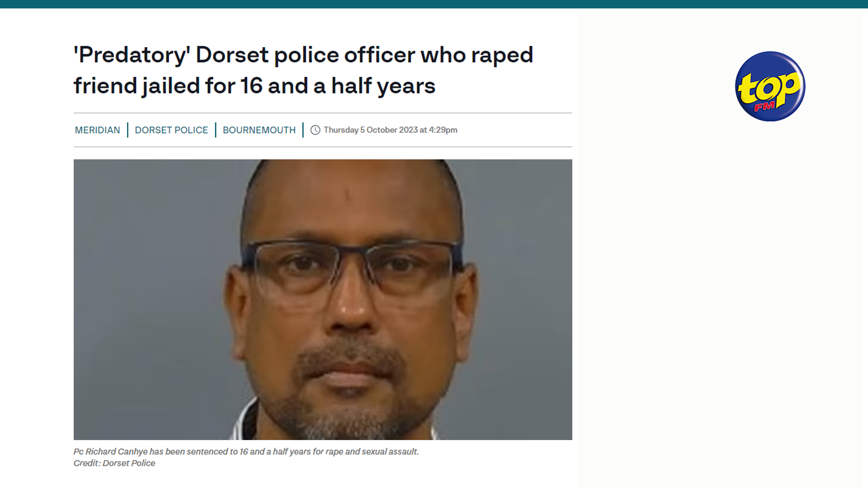
Task: Click '16 and a half years' in headline
Action: coord(338,86)
